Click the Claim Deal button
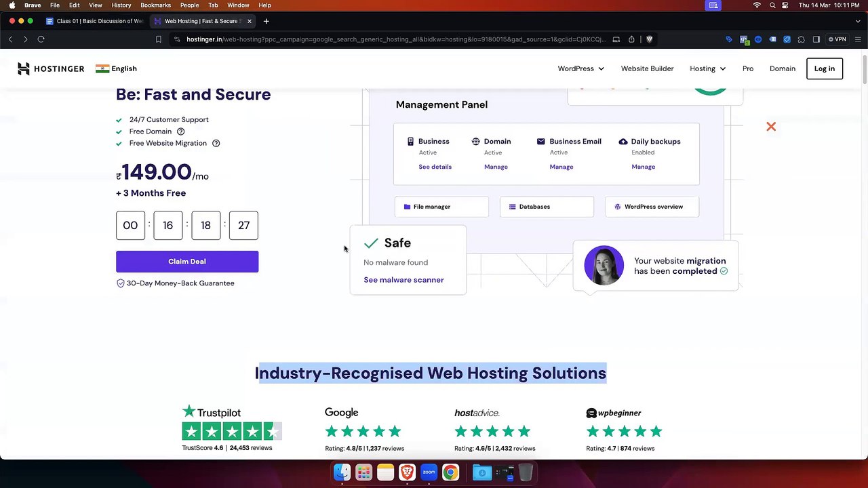This screenshot has width=868, height=488. coord(187,262)
